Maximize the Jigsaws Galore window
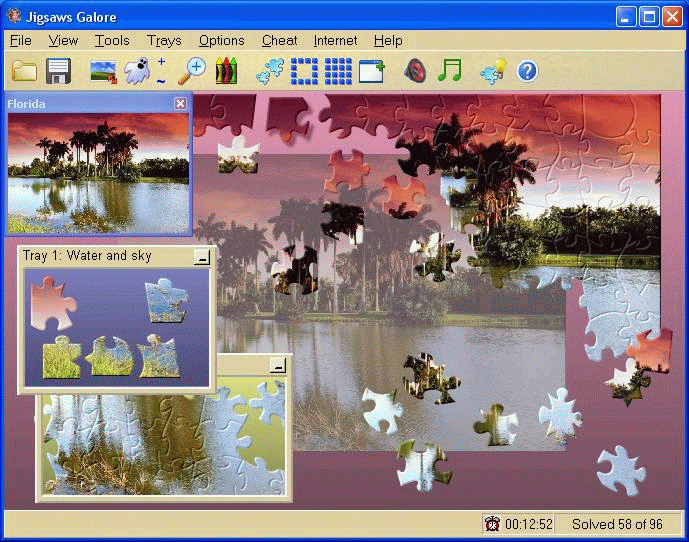The width and height of the screenshot is (689, 542). point(649,17)
